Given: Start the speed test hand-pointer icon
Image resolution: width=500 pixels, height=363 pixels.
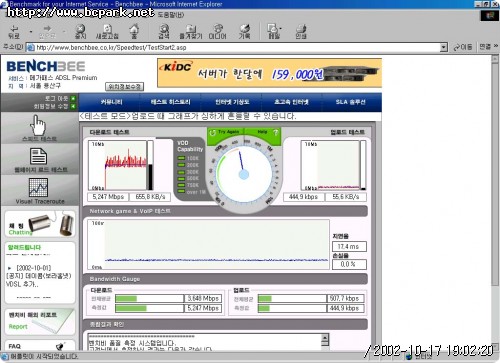Looking at the screenshot, I should [39, 125].
